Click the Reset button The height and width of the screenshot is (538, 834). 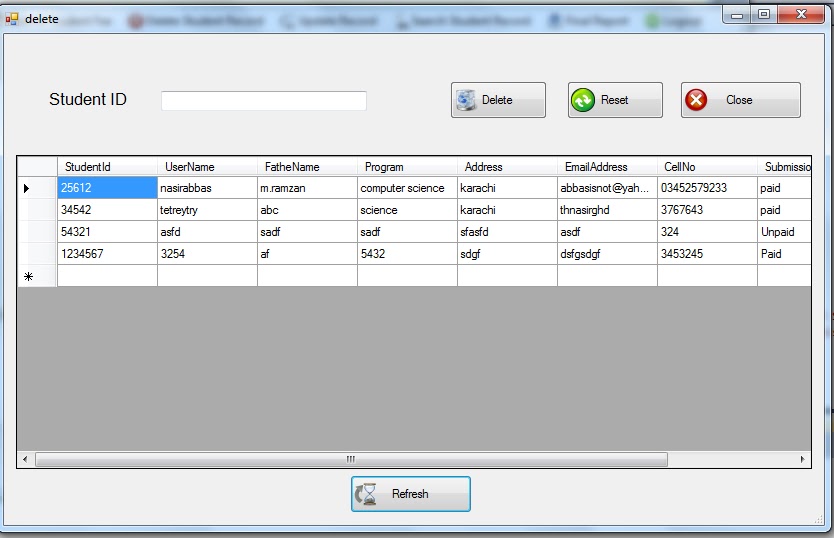click(x=615, y=100)
